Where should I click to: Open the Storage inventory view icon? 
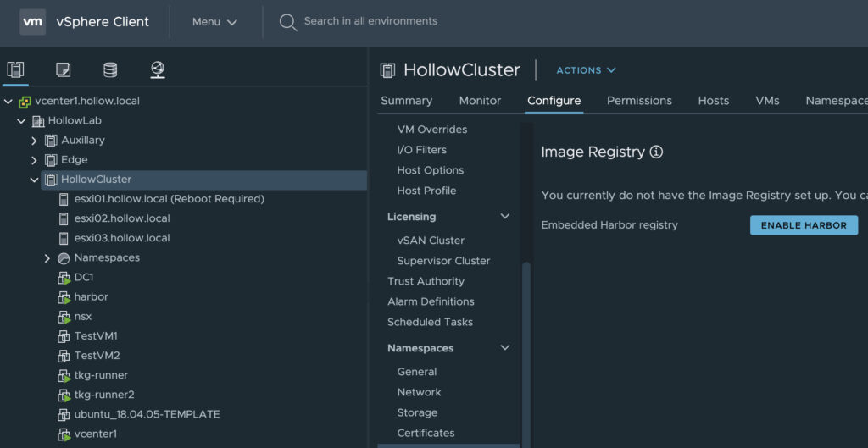pos(110,69)
